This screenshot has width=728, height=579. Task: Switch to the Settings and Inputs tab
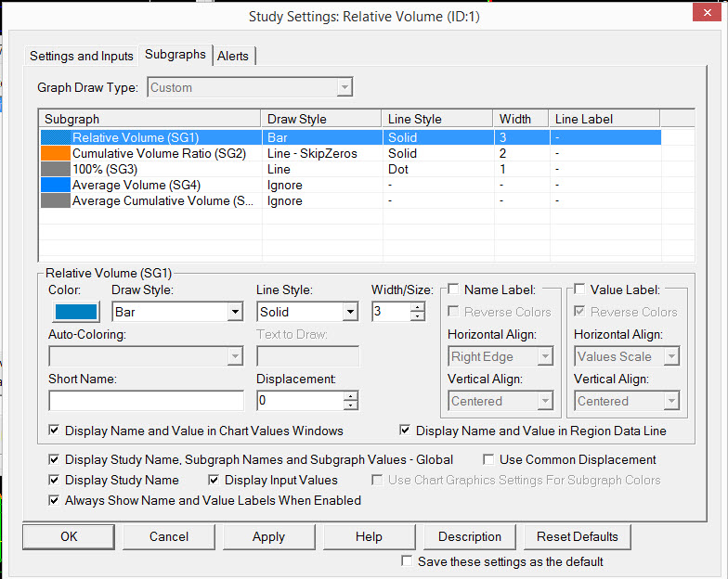(x=82, y=56)
